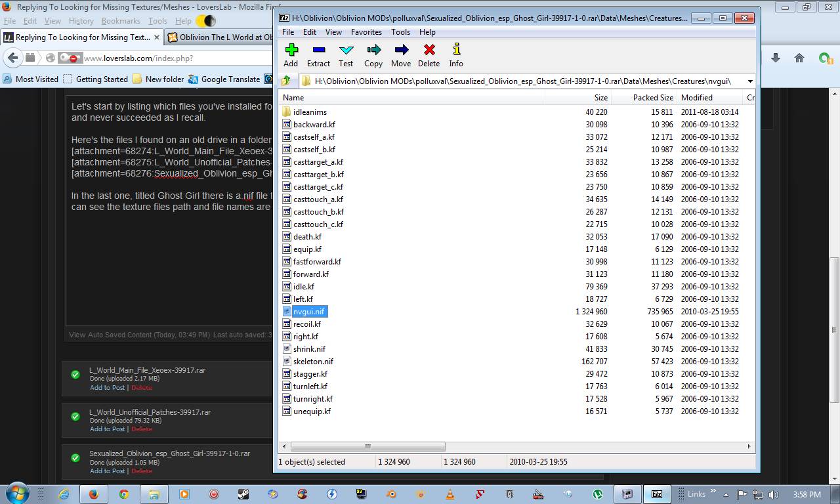Sort by the Modified column header
Image resolution: width=840 pixels, height=504 pixels.
tap(696, 97)
